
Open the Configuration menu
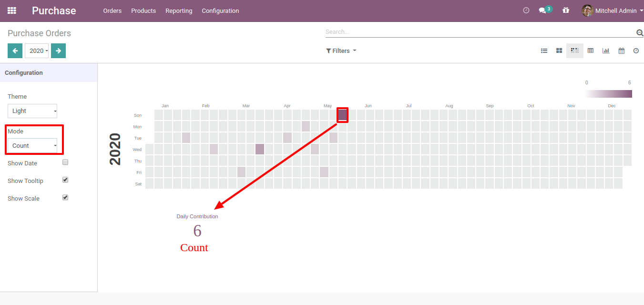point(220,10)
